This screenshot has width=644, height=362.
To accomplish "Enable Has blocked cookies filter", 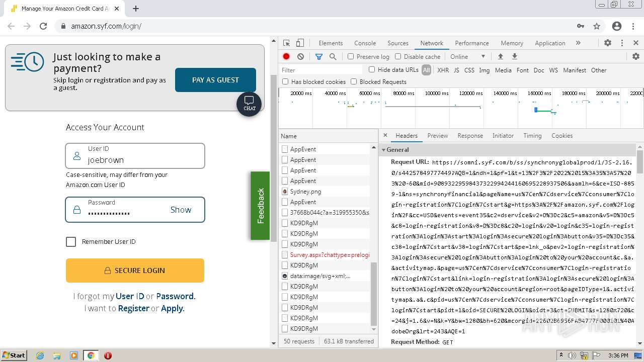I will tap(285, 81).
